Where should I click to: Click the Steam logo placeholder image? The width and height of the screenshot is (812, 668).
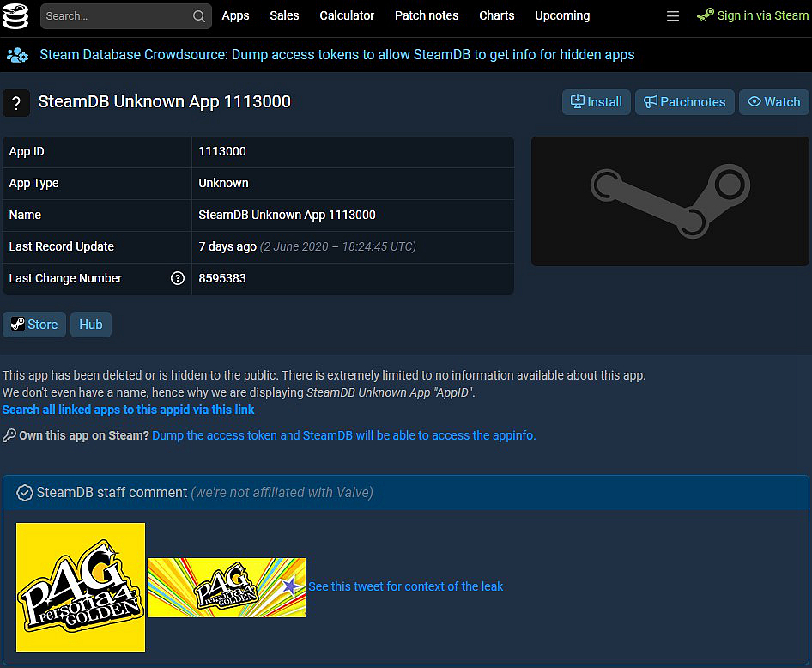coord(670,202)
